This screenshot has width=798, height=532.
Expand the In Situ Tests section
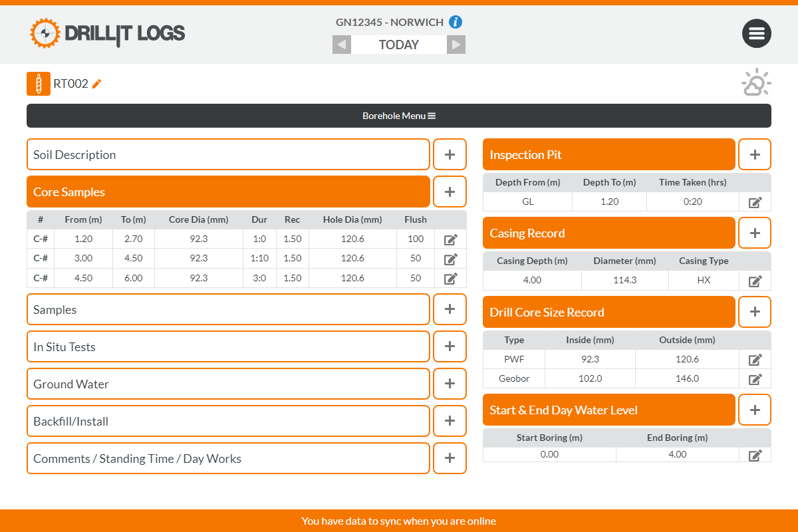(228, 346)
